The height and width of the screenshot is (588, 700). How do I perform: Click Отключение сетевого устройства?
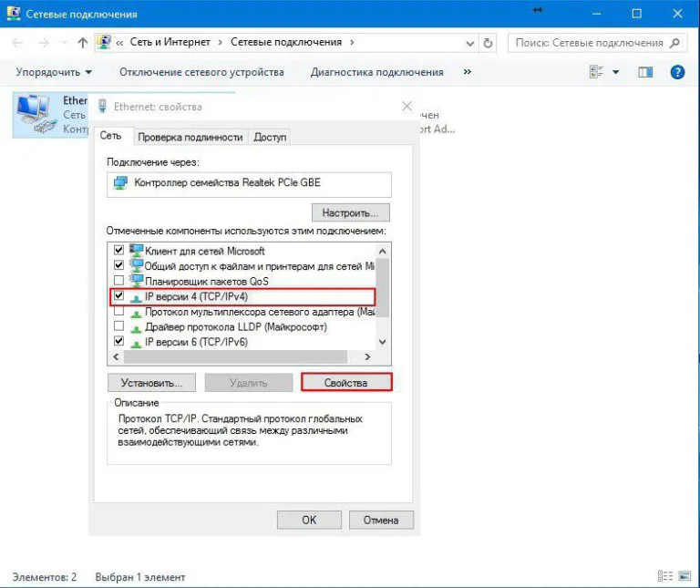201,72
